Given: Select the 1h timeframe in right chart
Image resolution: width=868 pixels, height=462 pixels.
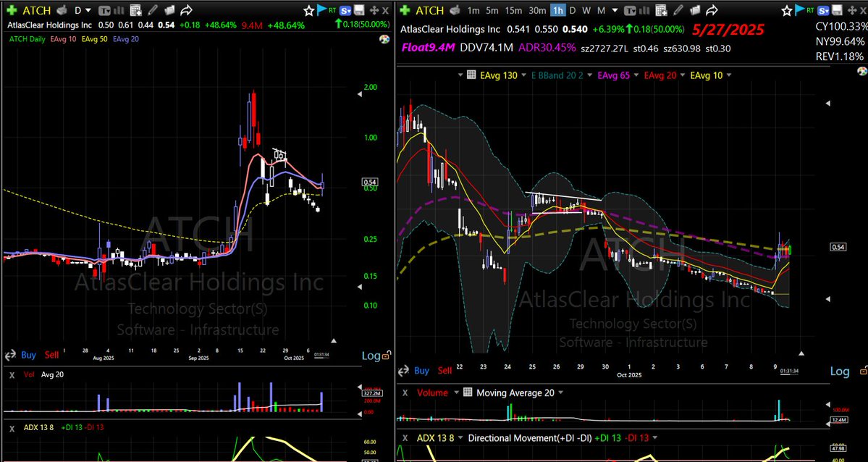Looking at the screenshot, I should (x=558, y=11).
